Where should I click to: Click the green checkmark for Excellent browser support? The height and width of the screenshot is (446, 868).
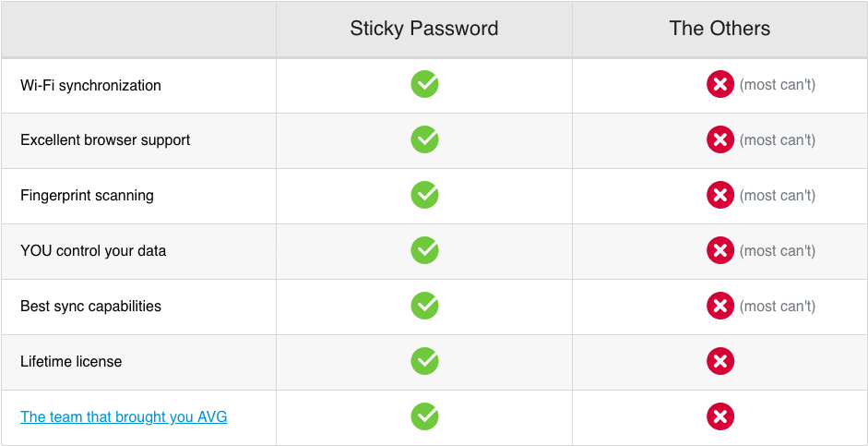pos(424,140)
